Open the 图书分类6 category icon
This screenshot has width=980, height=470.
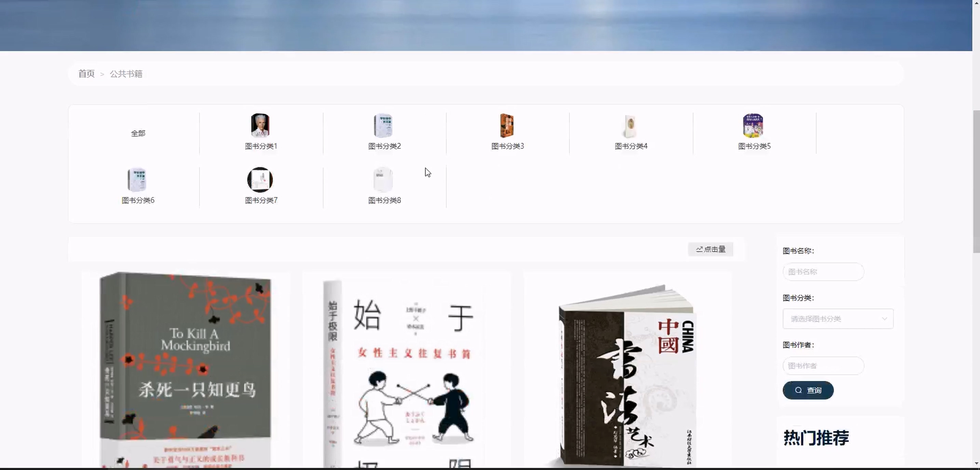pyautogui.click(x=137, y=179)
